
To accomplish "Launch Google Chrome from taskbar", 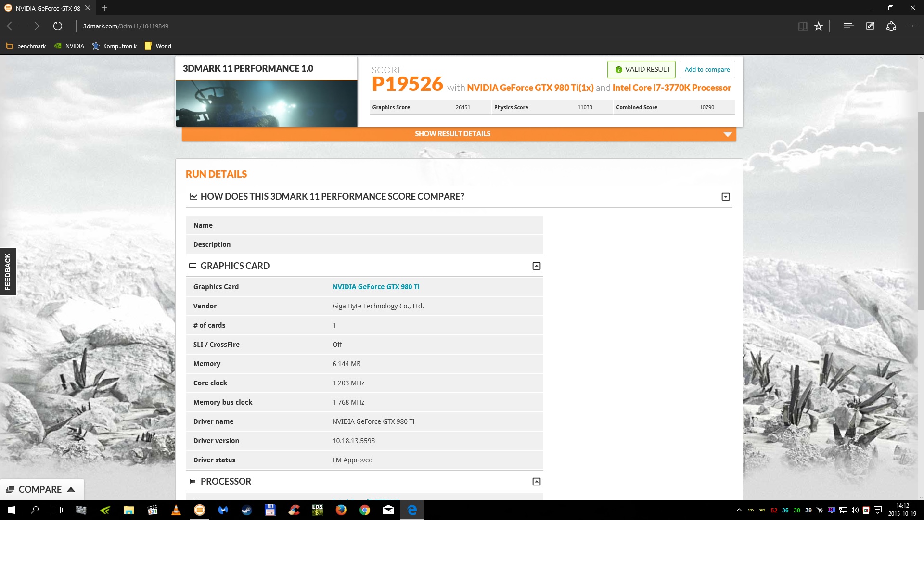I will coord(364,510).
